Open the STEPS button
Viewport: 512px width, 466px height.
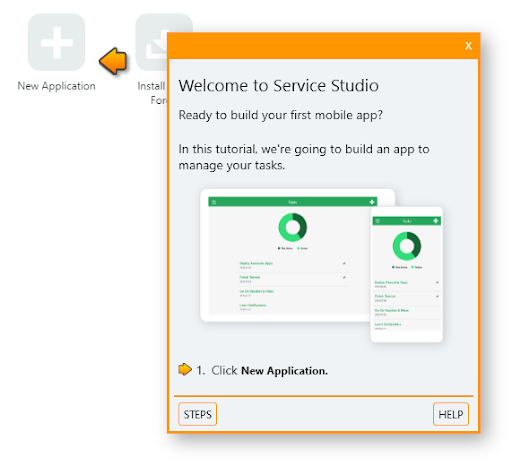pyautogui.click(x=198, y=414)
